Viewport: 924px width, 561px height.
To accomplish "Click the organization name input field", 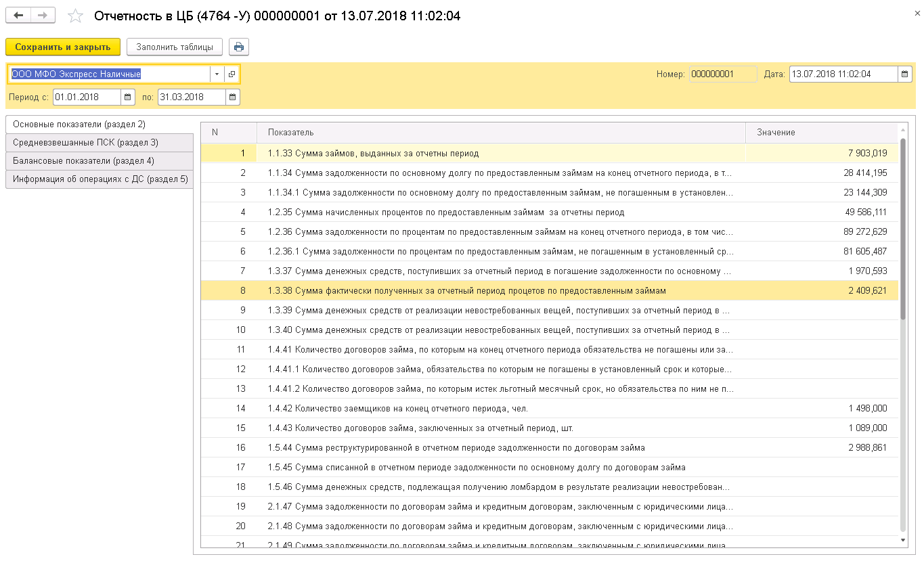I will [108, 74].
